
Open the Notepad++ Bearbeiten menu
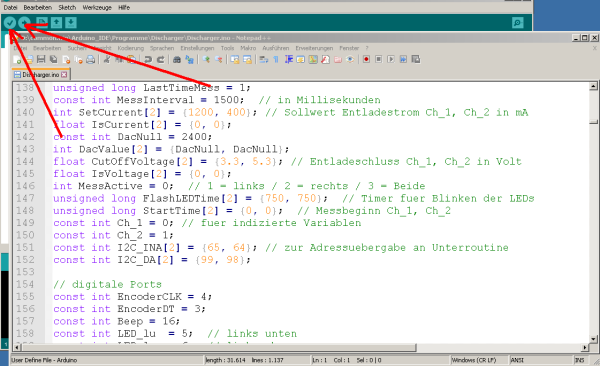[47, 48]
